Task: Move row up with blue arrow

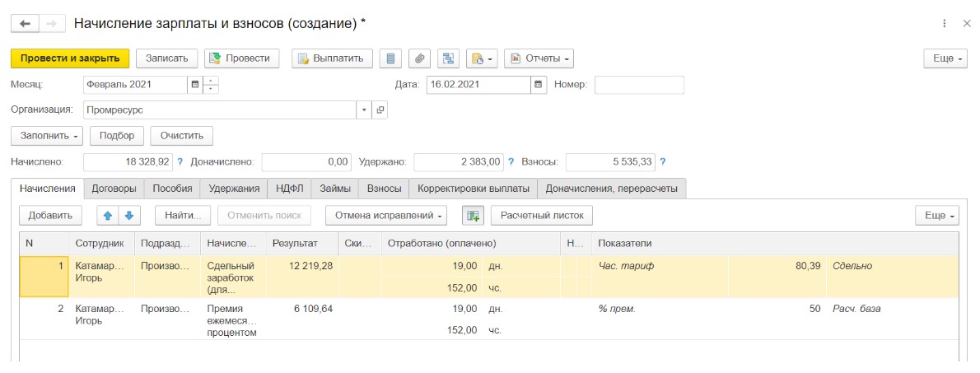Action: [107, 215]
